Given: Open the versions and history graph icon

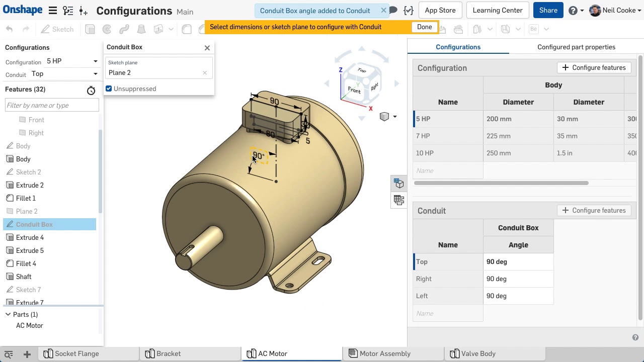Looking at the screenshot, I should click(x=68, y=11).
